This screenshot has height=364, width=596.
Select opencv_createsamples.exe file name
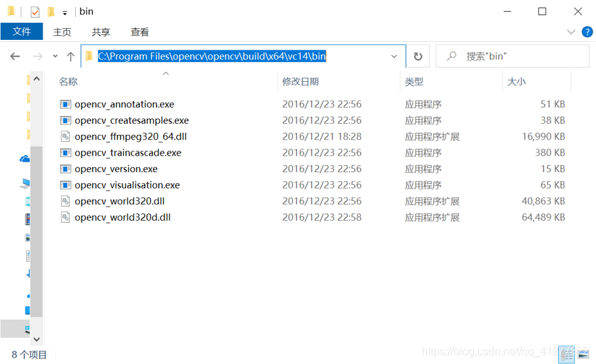click(132, 120)
